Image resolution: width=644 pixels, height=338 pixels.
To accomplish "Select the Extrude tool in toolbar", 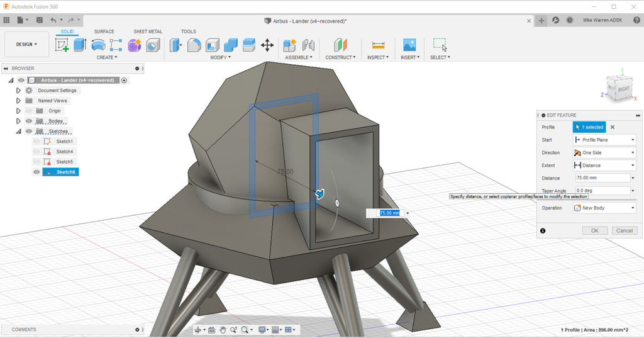I will pyautogui.click(x=79, y=45).
